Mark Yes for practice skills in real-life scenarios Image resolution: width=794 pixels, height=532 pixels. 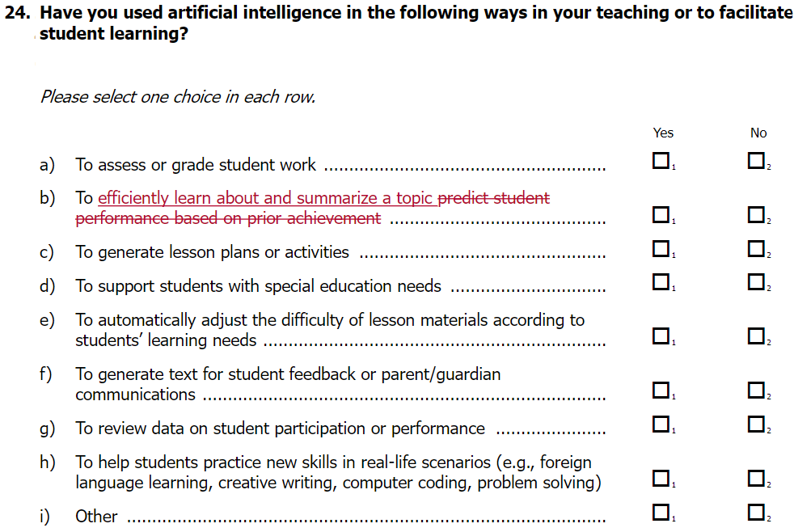(x=661, y=479)
